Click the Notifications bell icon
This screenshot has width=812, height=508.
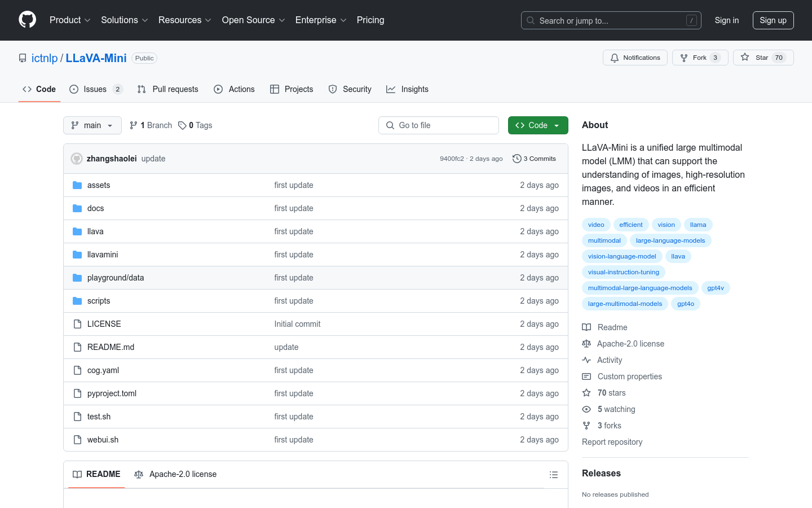615,58
